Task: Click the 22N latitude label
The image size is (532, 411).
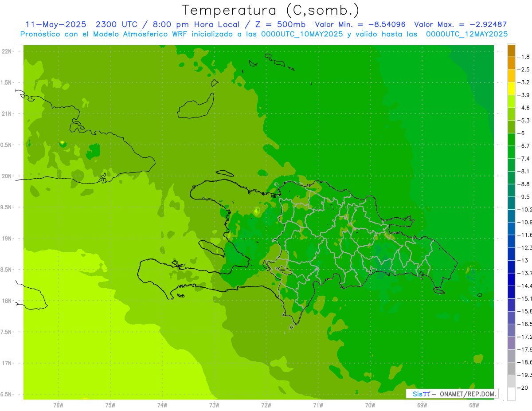Action: click(x=7, y=51)
